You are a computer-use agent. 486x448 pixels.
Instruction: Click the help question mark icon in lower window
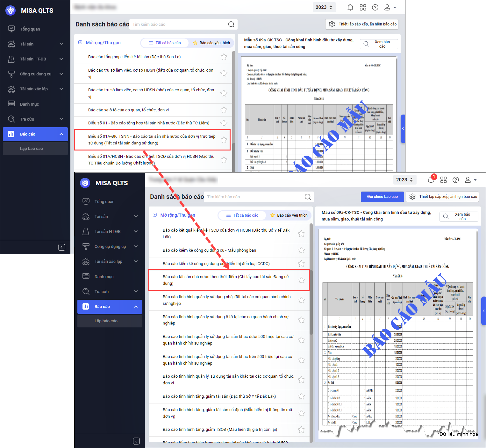coord(456,180)
